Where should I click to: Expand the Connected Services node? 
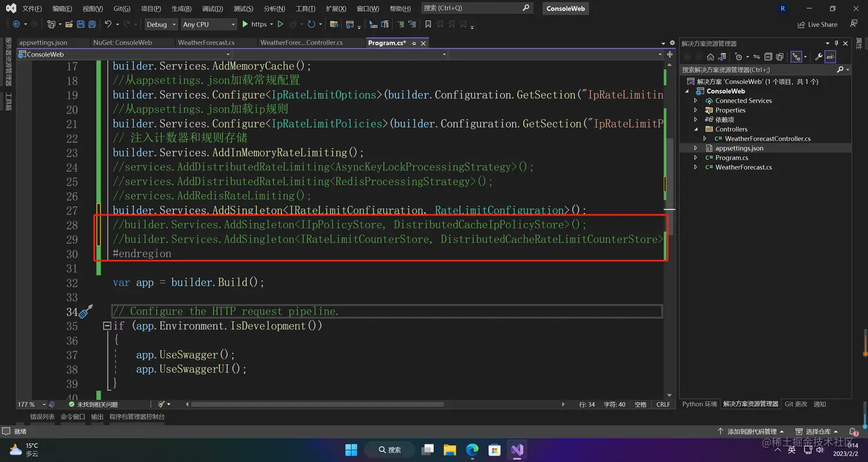696,101
